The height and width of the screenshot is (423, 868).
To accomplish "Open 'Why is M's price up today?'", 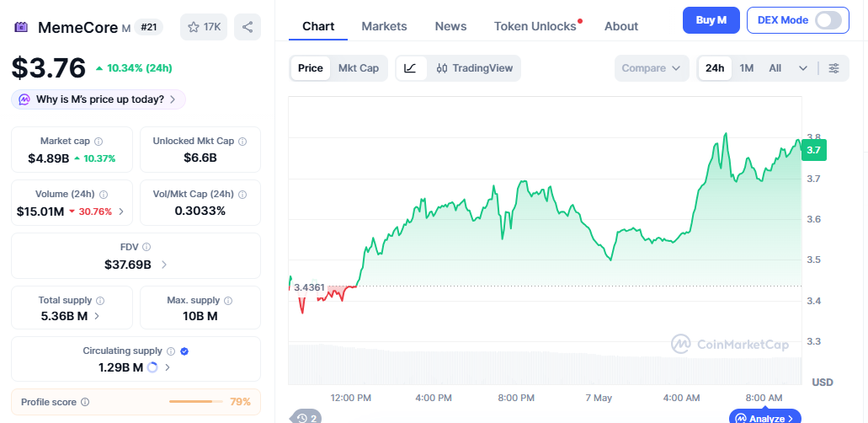I will click(x=99, y=99).
